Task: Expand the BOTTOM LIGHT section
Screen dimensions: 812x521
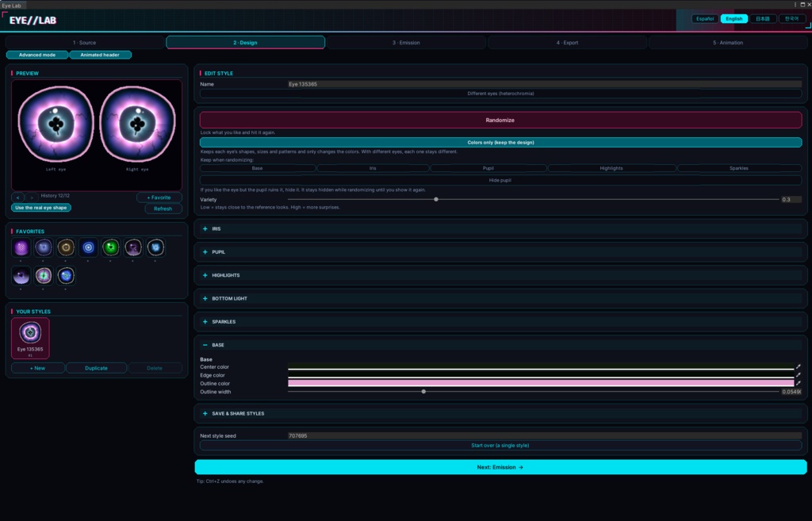Action: 500,298
